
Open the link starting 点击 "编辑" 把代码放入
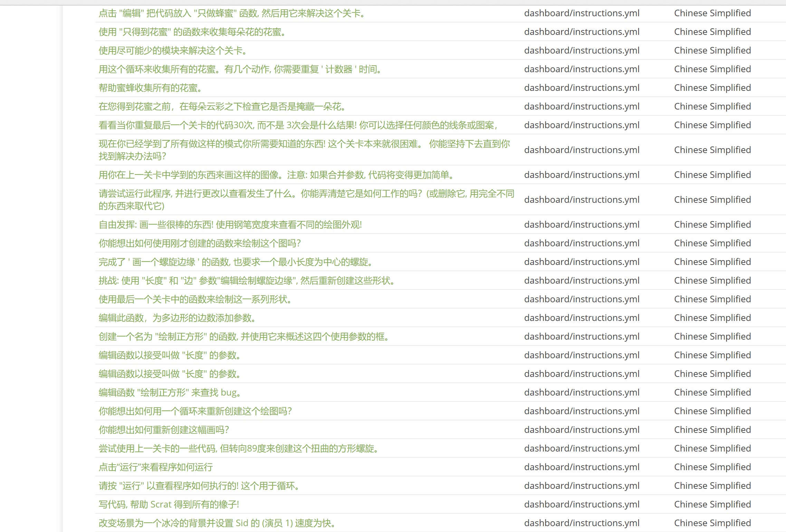[x=231, y=13]
